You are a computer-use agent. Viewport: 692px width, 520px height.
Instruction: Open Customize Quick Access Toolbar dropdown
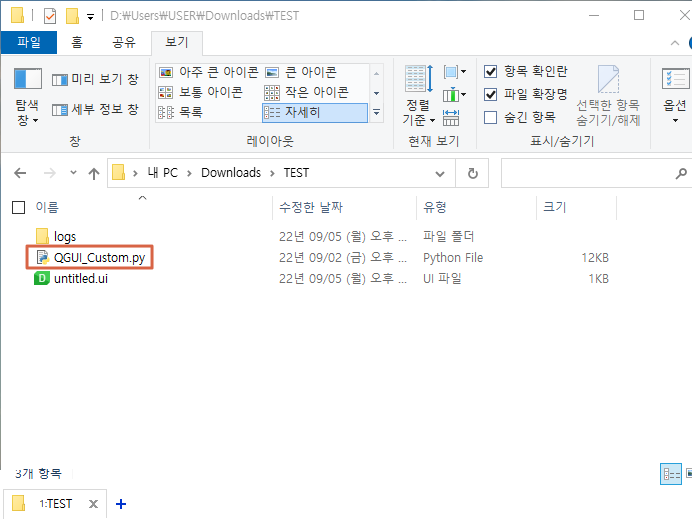pyautogui.click(x=90, y=17)
